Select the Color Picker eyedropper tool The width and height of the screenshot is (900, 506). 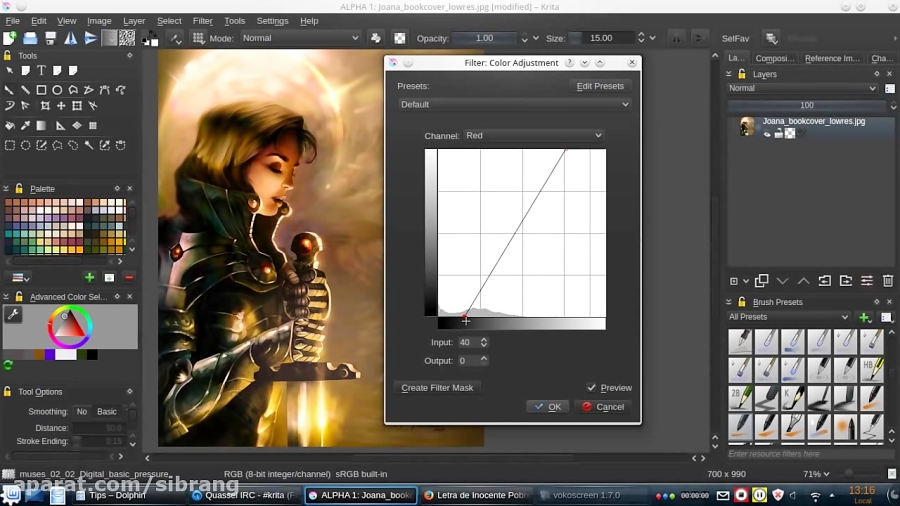(x=25, y=126)
